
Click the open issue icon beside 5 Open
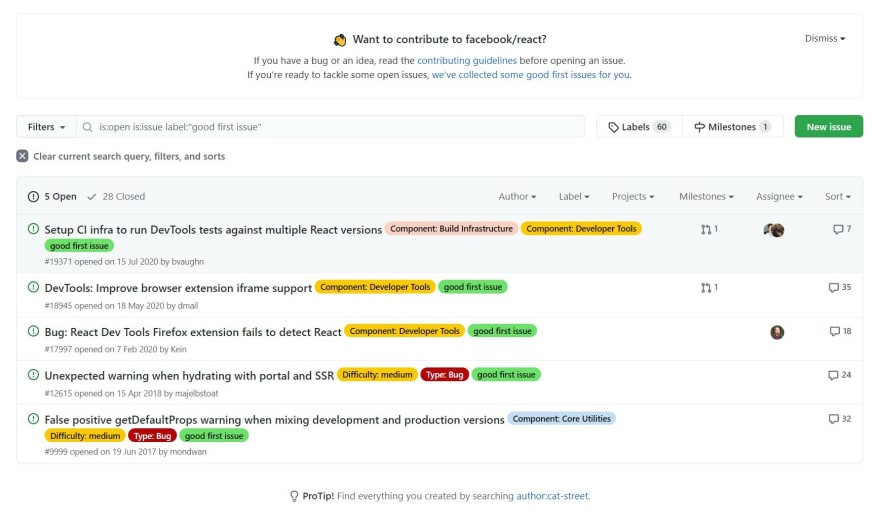[34, 197]
